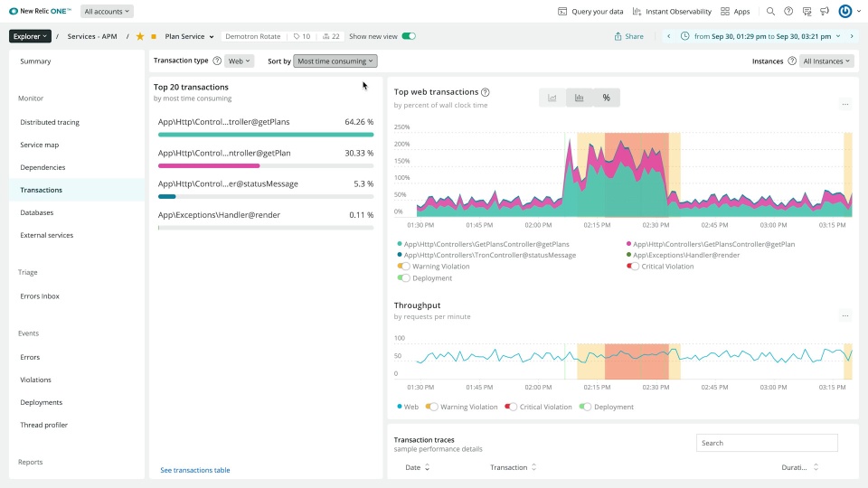Screen dimensions: 868x488
Task: Click the Share button
Action: [629, 36]
